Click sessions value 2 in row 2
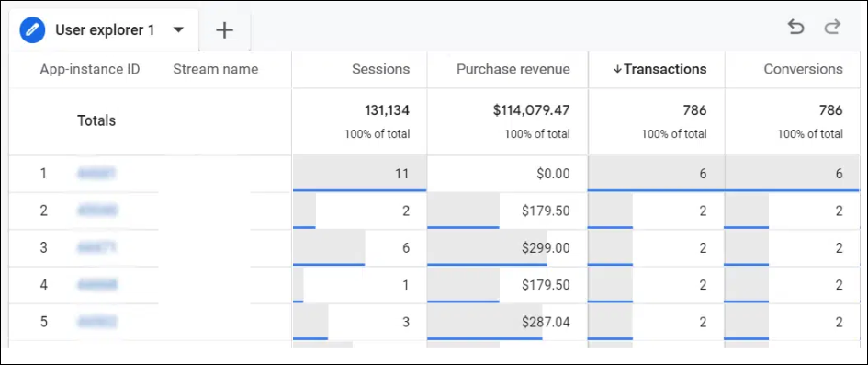868x365 pixels. (406, 211)
